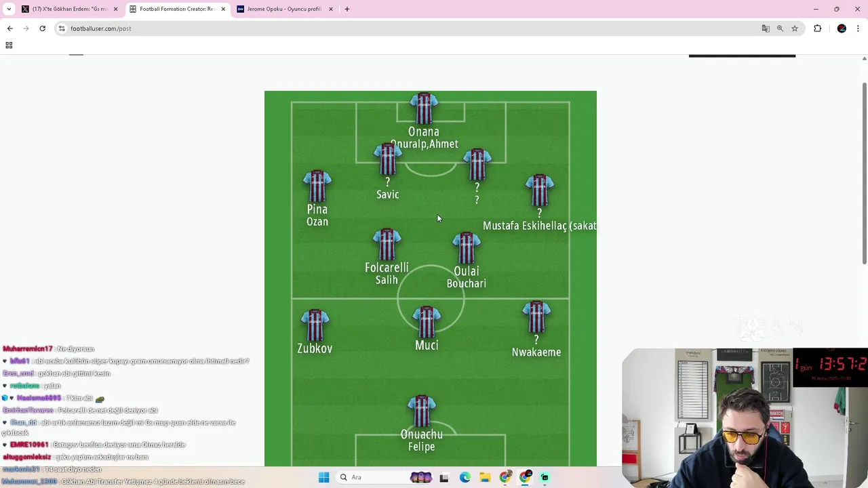This screenshot has width=868, height=488.
Task: Select the Folcarelli Salih midfielder jersey
Action: point(387,245)
